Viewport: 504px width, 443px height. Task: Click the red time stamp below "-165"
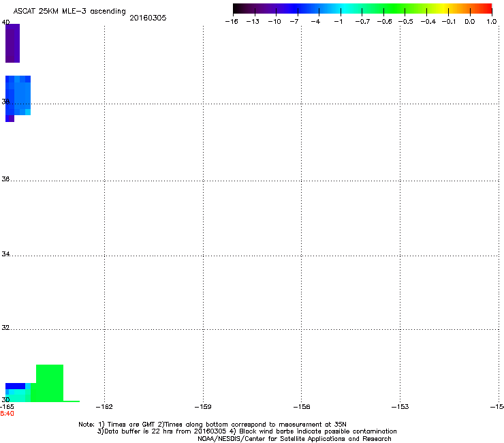click(x=7, y=414)
